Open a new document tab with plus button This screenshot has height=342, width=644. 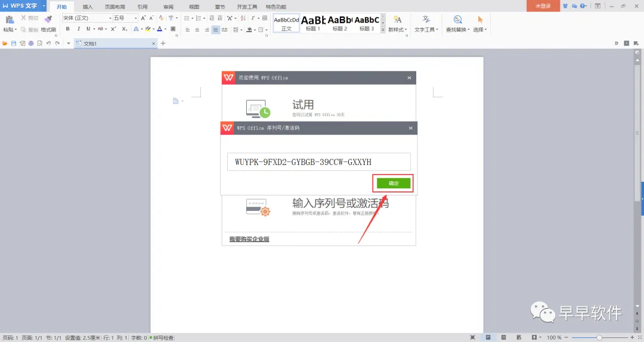(x=163, y=43)
